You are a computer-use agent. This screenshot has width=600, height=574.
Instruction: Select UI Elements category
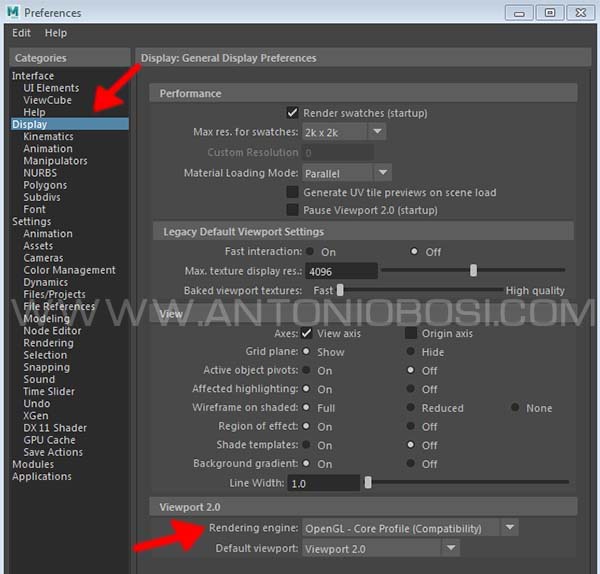51,88
